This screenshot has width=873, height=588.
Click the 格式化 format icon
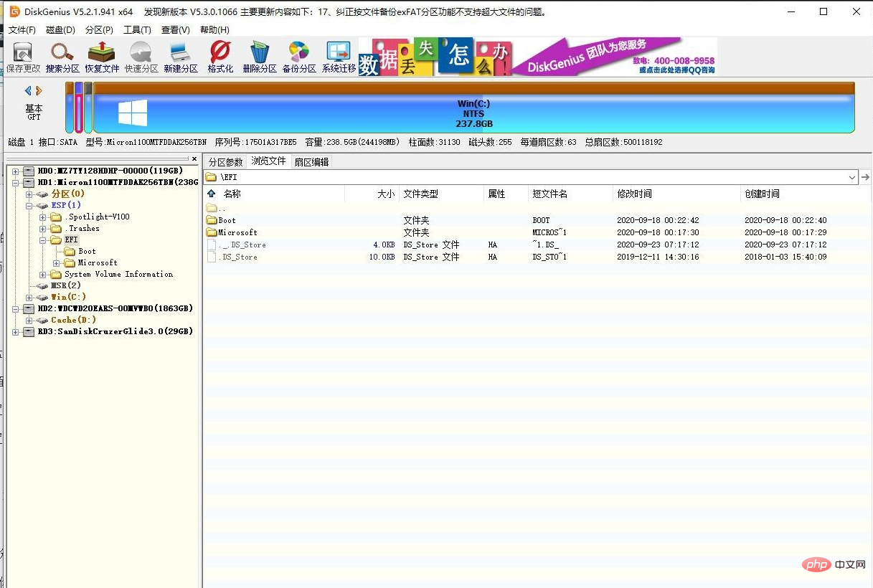220,57
